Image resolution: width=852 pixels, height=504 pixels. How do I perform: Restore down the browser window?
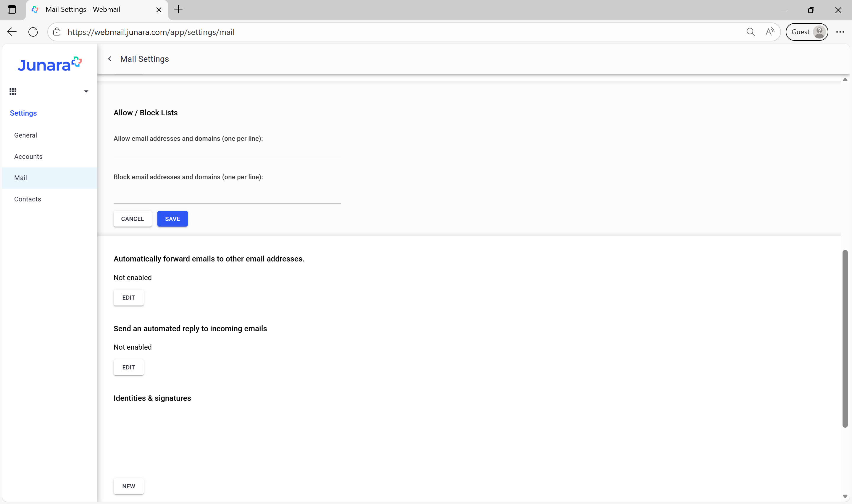click(x=811, y=10)
